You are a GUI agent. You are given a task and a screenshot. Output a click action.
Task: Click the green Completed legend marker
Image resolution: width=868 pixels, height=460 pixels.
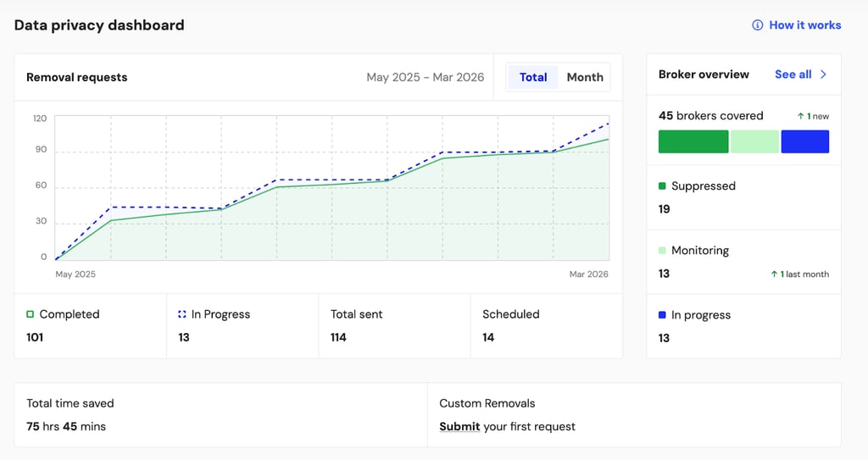30,313
